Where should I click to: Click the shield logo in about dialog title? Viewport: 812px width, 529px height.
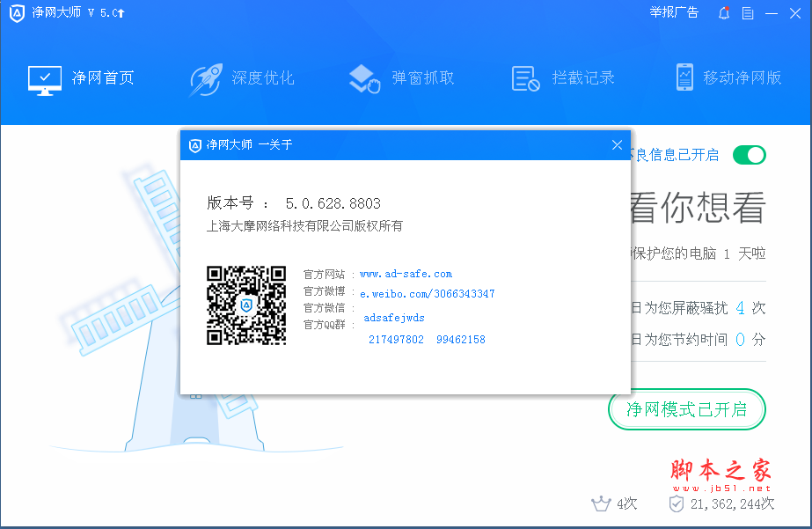(x=194, y=145)
